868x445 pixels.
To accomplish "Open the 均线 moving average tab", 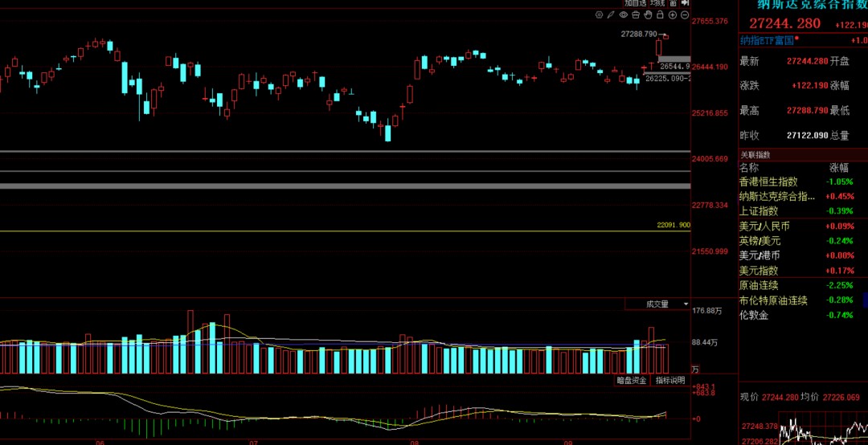I will click(x=657, y=2).
